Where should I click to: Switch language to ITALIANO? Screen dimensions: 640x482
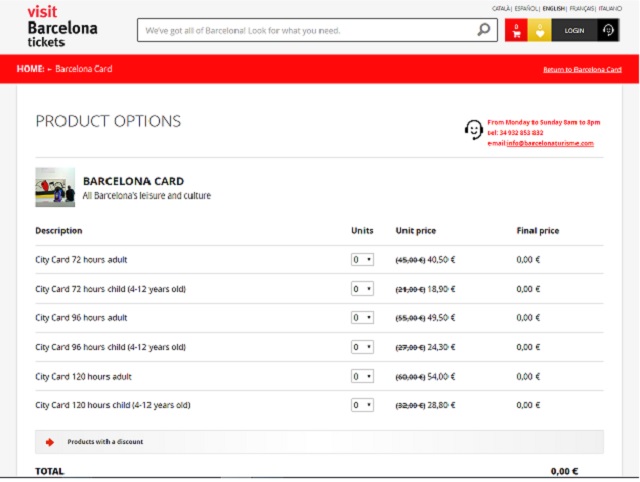point(610,9)
